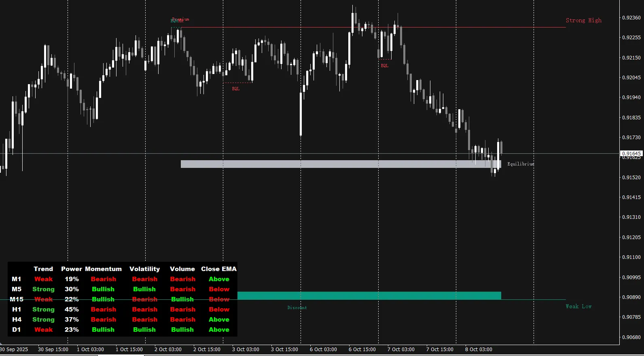Select the H1 Power 45% cell
644x356 pixels.
72,309
